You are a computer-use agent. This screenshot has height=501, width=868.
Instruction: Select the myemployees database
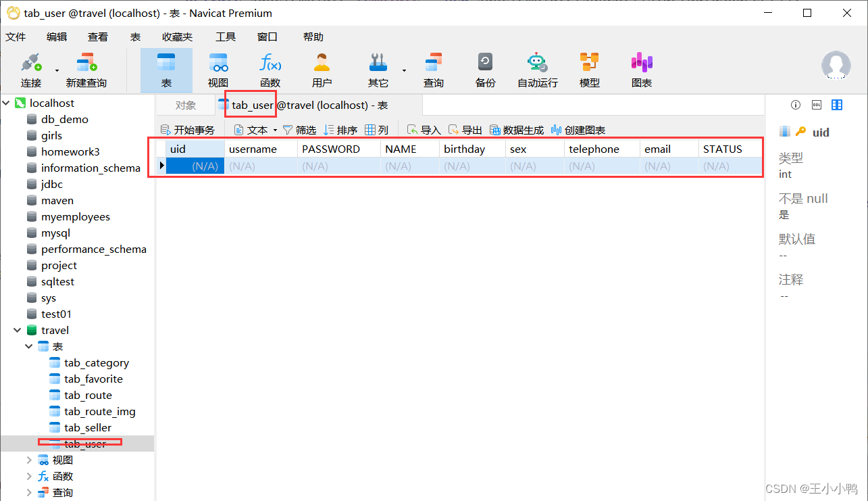(x=76, y=216)
